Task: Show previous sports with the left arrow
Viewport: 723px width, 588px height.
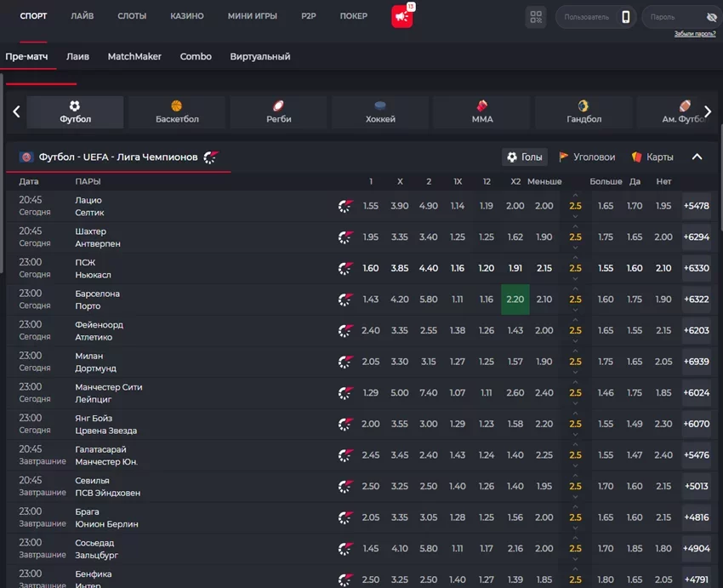Action: 17,111
